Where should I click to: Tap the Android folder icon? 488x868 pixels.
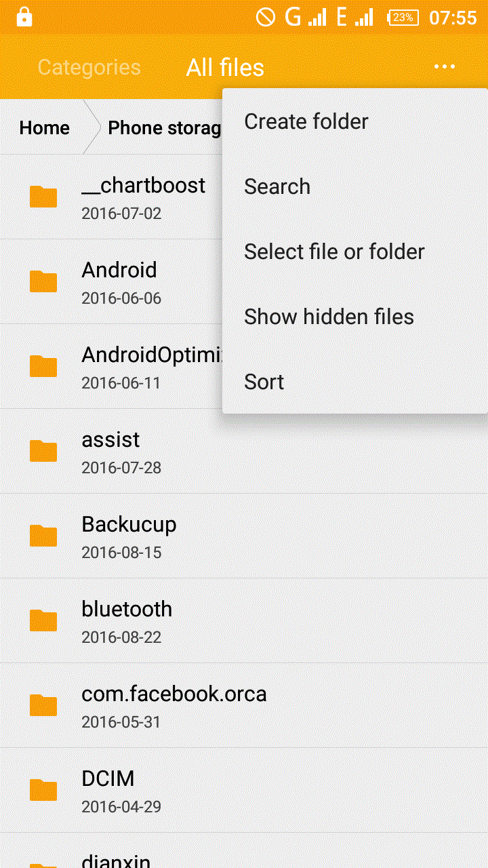[43, 281]
